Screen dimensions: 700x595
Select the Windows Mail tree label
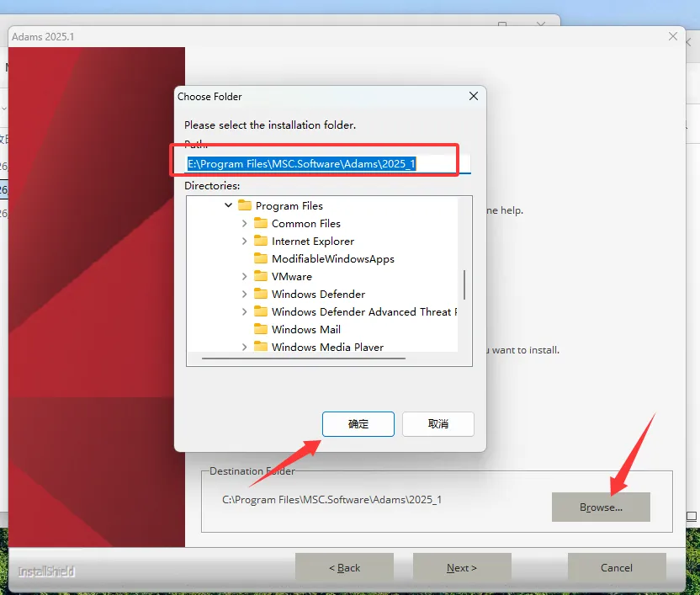(305, 329)
